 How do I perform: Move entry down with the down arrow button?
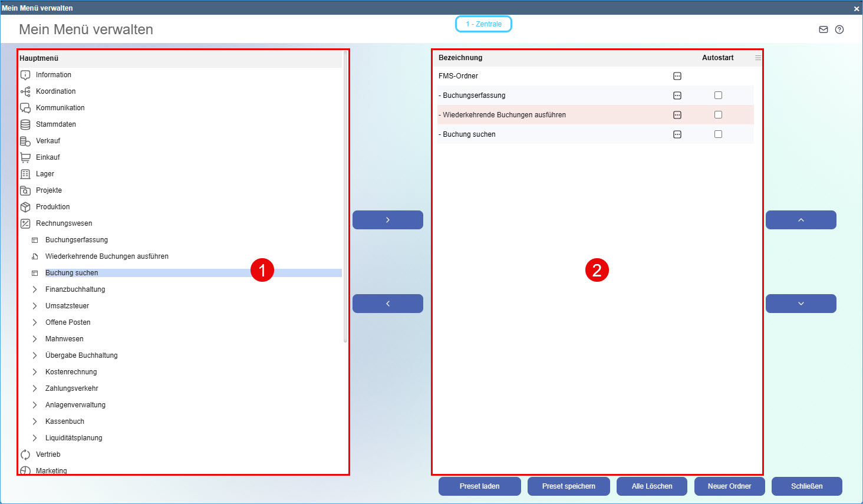pyautogui.click(x=801, y=304)
